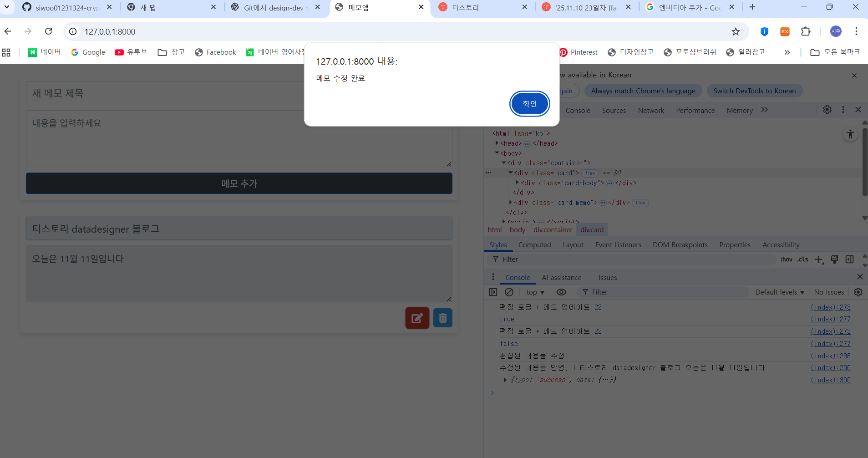Switch to 엔비디아 주가 Google tab

click(x=690, y=7)
